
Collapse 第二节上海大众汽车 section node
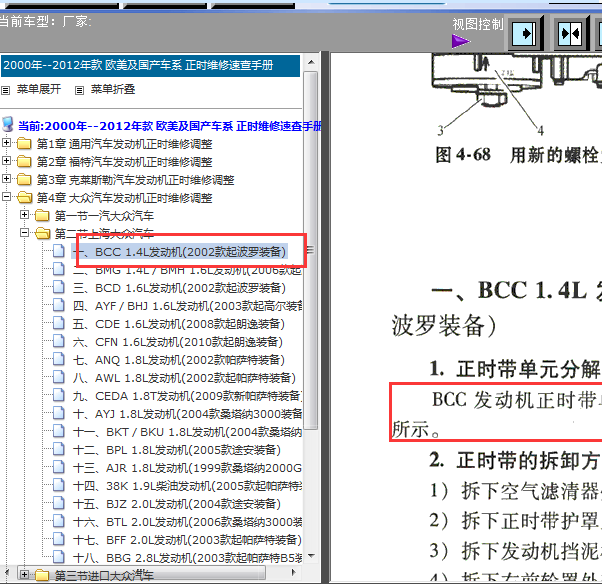(24, 233)
